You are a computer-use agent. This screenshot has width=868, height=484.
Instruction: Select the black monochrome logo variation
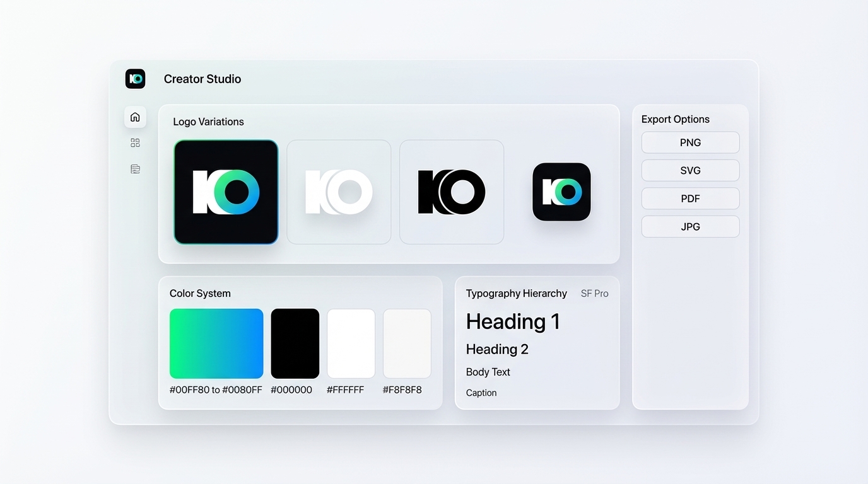(x=451, y=192)
